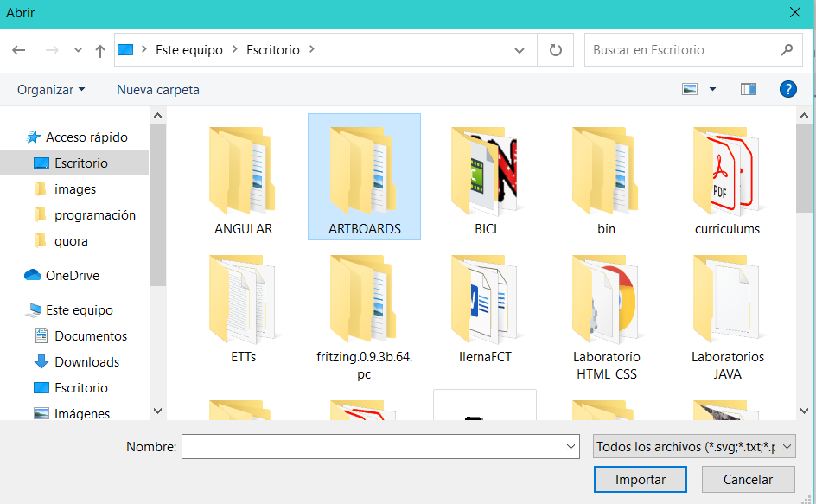Click the Nombre file name field
The image size is (816, 504).
372,446
